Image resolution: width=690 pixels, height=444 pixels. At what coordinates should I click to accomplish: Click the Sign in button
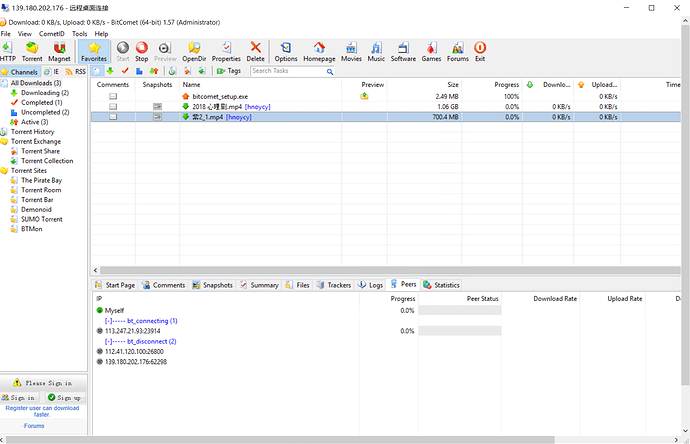coord(22,397)
